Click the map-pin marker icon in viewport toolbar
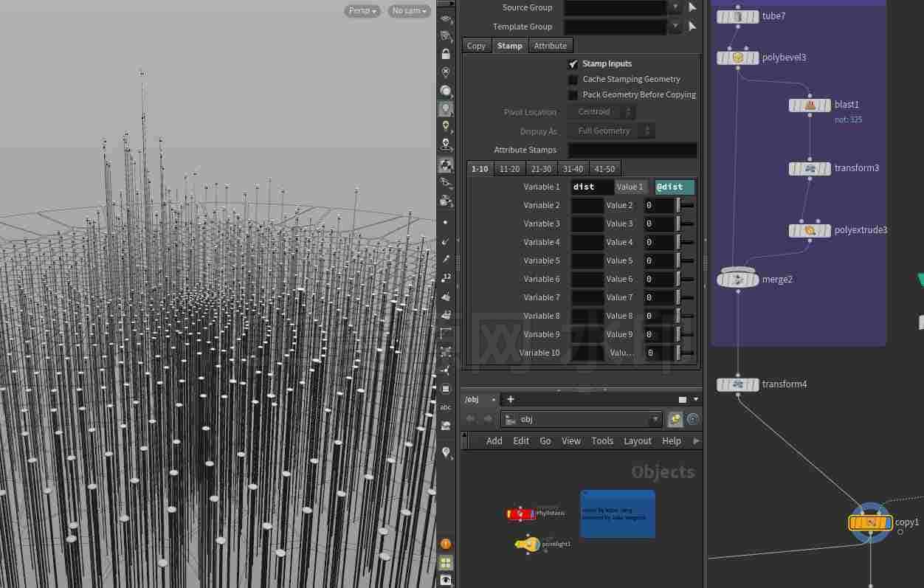This screenshot has width=924, height=588. 446,452
